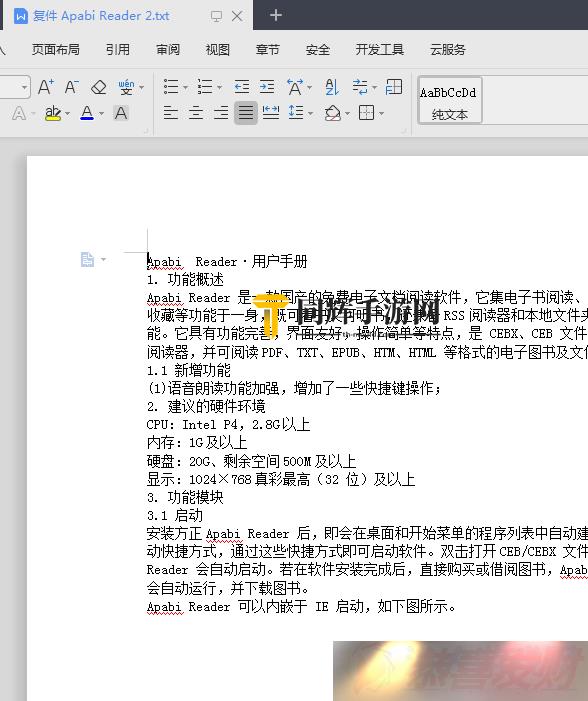Toggle character shading A icon
The image size is (588, 701).
tap(121, 113)
